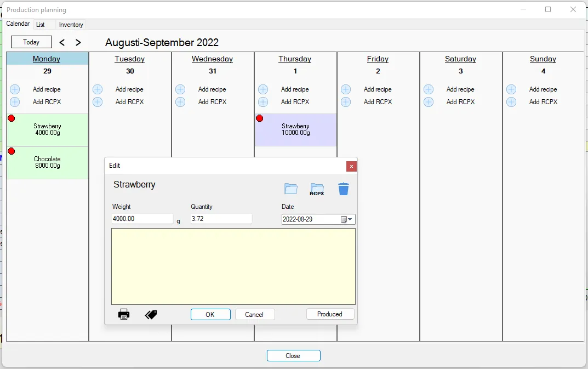Screen dimensions: 588x369
Task: Click the Thursday column header
Action: pyautogui.click(x=295, y=59)
